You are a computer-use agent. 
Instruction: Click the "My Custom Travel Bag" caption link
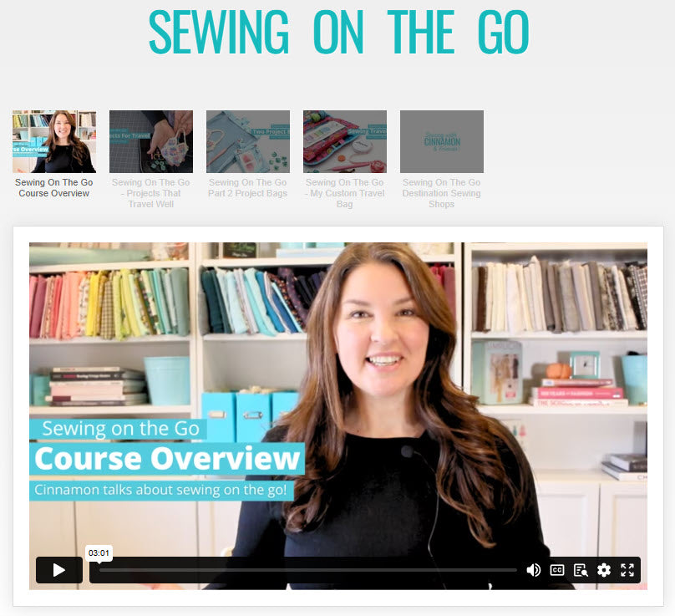click(x=345, y=193)
